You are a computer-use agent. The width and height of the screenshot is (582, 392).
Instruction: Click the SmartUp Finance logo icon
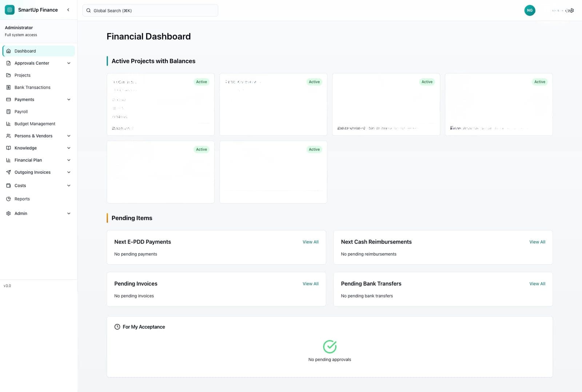click(x=10, y=10)
